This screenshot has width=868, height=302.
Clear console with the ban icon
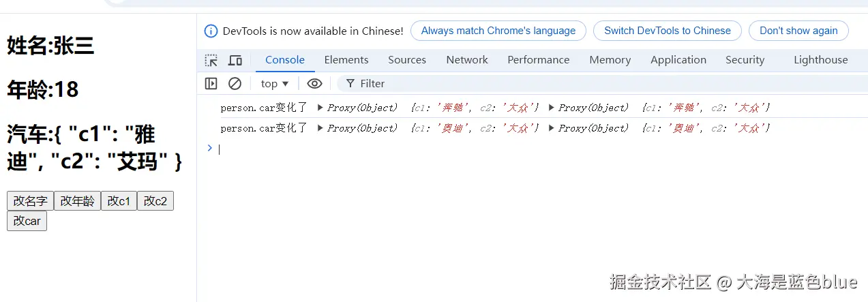[x=235, y=83]
